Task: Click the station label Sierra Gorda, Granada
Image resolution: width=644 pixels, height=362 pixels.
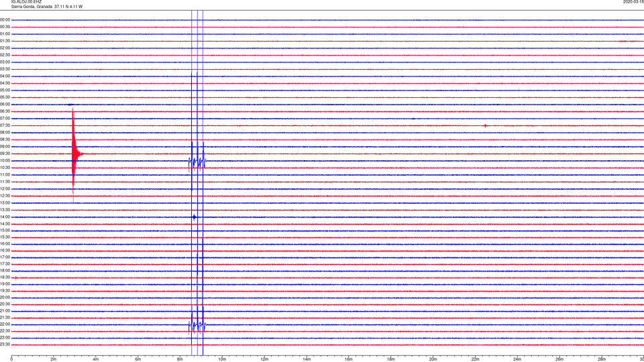Action: pos(32,7)
